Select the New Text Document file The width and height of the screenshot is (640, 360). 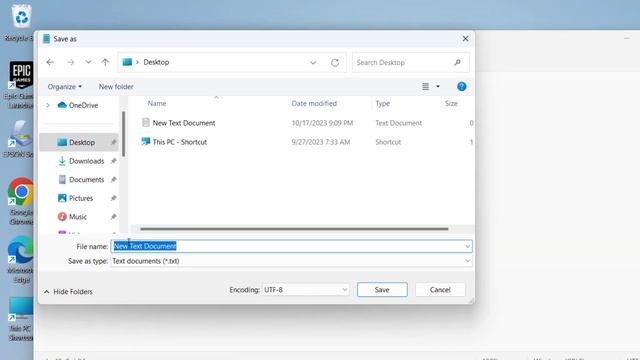pos(184,123)
